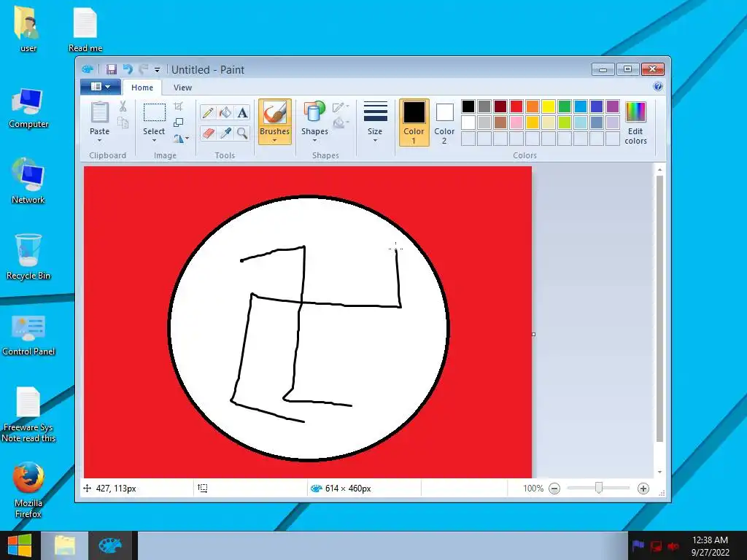Screen dimensions: 747x560
Task: Open Customize Quick Access Toolbar dropdown
Action: (158, 70)
